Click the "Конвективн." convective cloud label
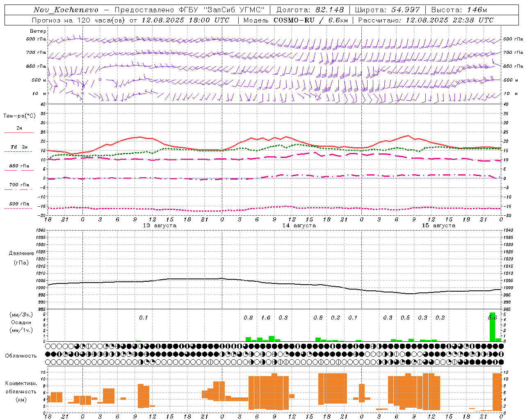The image size is (525, 420). click(21, 383)
